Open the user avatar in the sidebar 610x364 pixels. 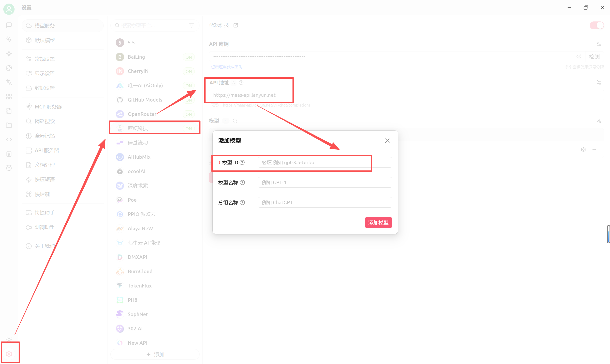coord(9,9)
